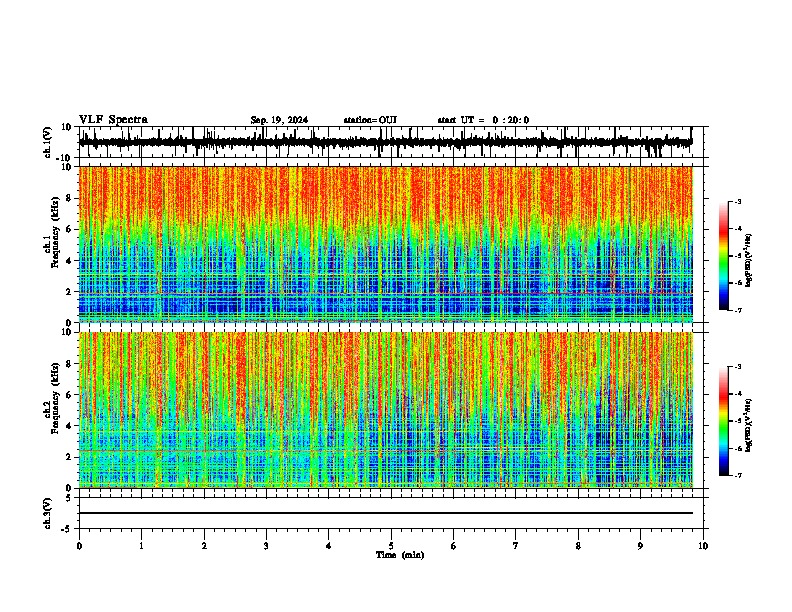Click the "6" kHz tick of ch.1 spectrogram

tap(69, 230)
